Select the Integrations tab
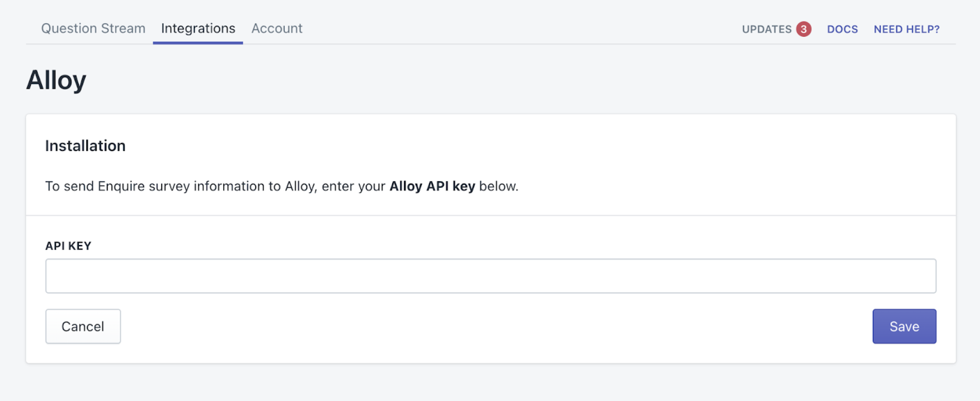This screenshot has width=980, height=401. [198, 28]
